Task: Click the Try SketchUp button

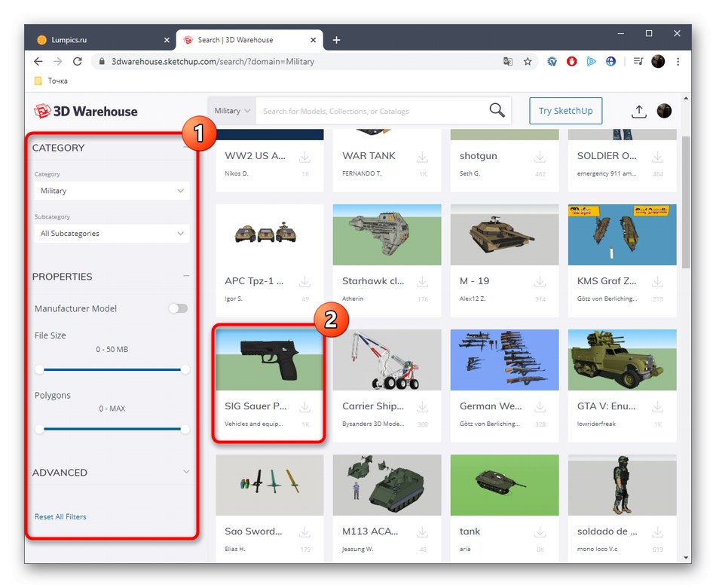Action: coord(565,111)
